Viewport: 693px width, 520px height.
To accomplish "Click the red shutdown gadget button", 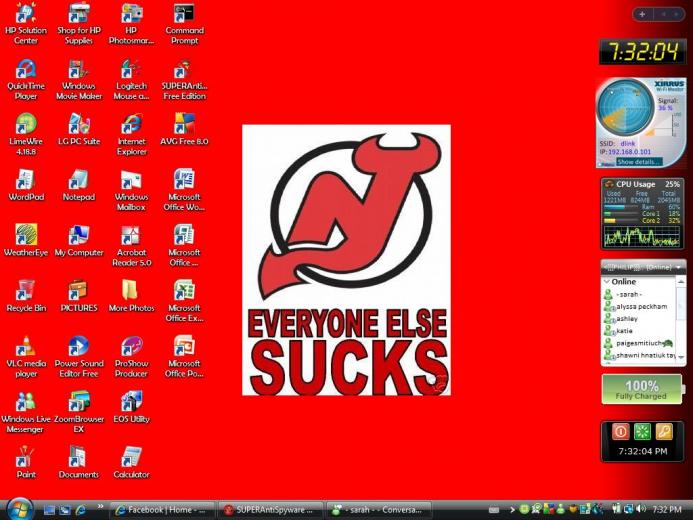I will (620, 431).
